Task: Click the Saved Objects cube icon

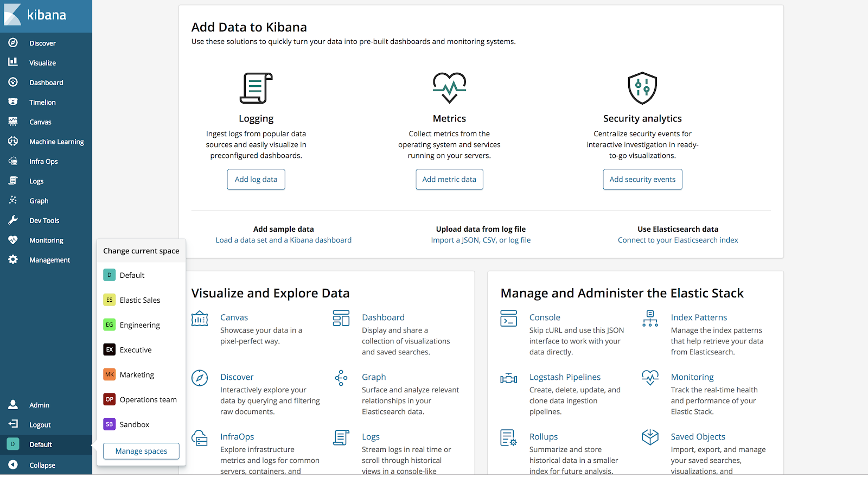Action: coord(650,437)
